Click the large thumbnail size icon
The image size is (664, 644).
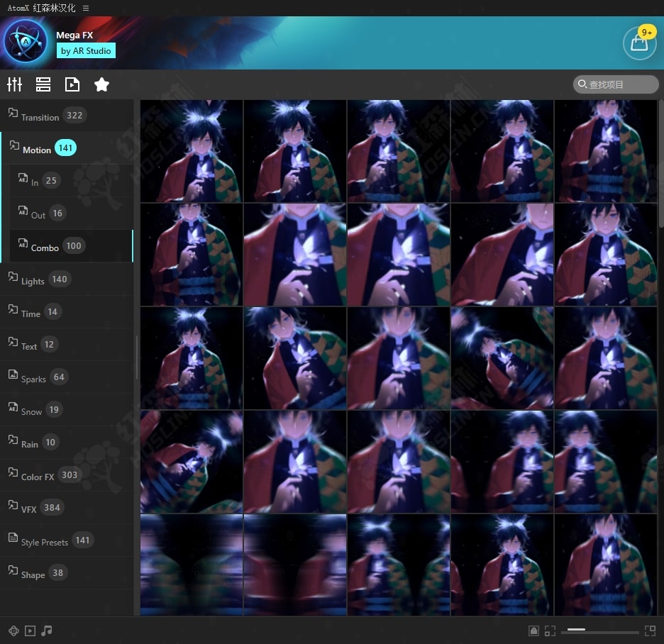click(650, 631)
